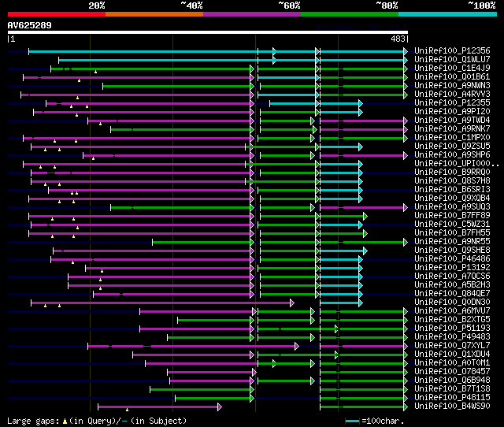Choose the UniRef100_A7QCS6 entry
The image size is (504, 427).
point(452,277)
